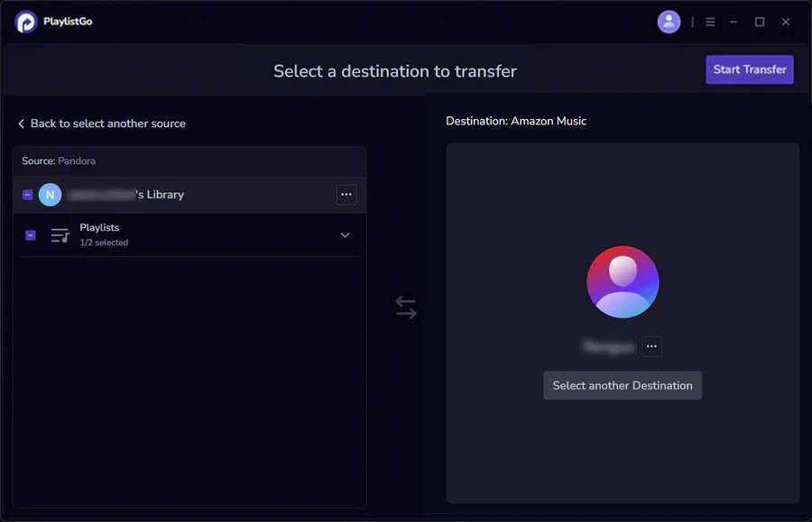This screenshot has width=812, height=522.
Task: Open destination account more options button
Action: click(651, 346)
